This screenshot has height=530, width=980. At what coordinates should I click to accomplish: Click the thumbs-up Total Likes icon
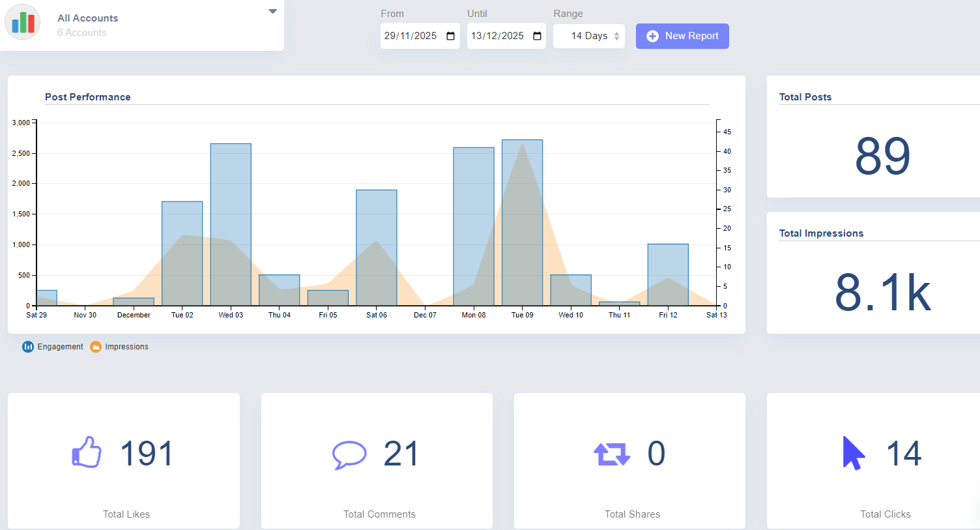(x=87, y=452)
